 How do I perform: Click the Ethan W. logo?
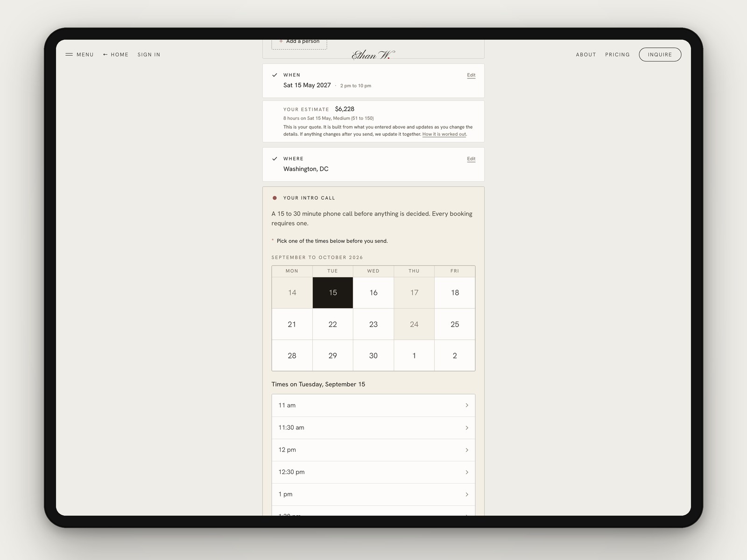pos(373,55)
